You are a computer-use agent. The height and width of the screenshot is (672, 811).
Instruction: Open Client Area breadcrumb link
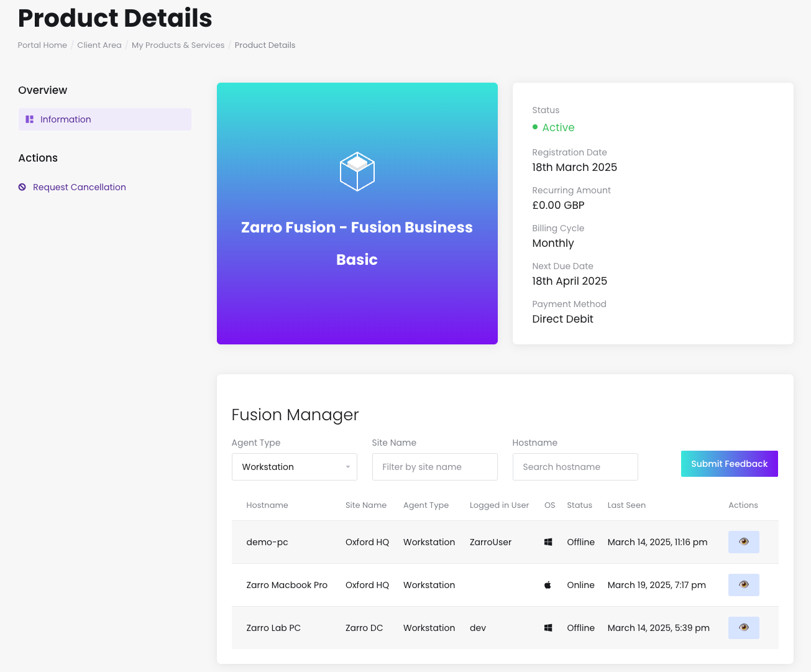(99, 45)
